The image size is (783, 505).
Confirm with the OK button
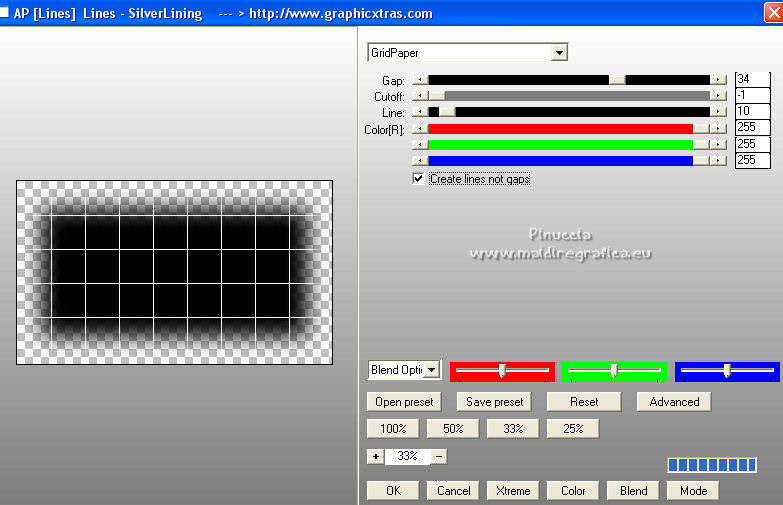393,491
